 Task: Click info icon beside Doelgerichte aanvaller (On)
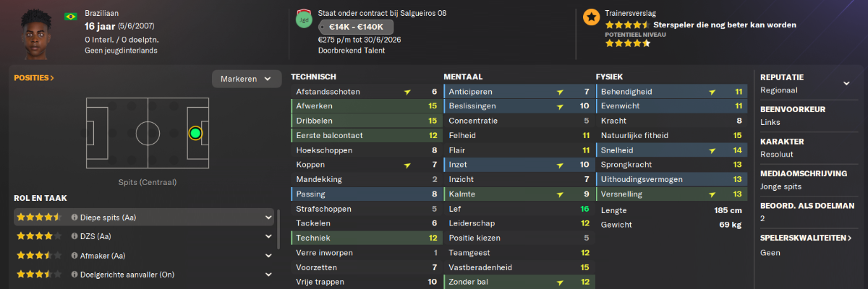(75, 275)
